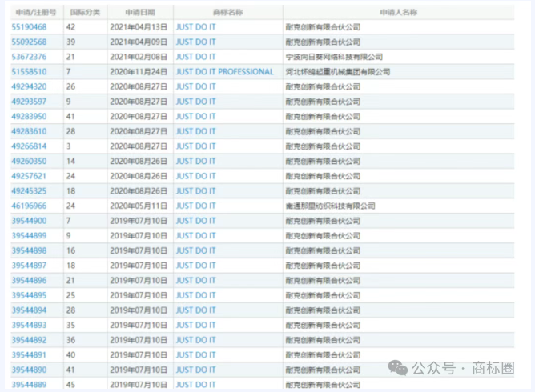535x392 pixels.
Task: Open JUST DO IT PROFESSIONAL trademark link
Action: pos(224,72)
